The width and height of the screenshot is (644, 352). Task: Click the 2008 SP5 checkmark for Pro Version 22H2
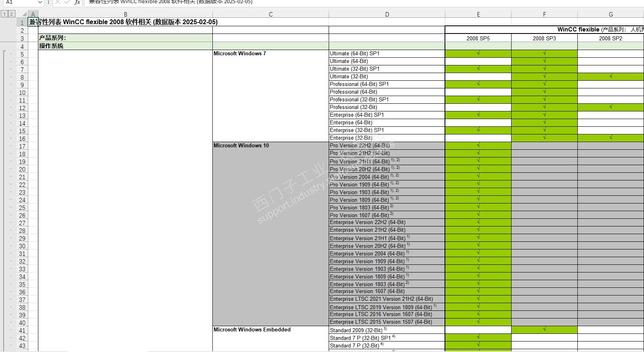[x=478, y=145]
